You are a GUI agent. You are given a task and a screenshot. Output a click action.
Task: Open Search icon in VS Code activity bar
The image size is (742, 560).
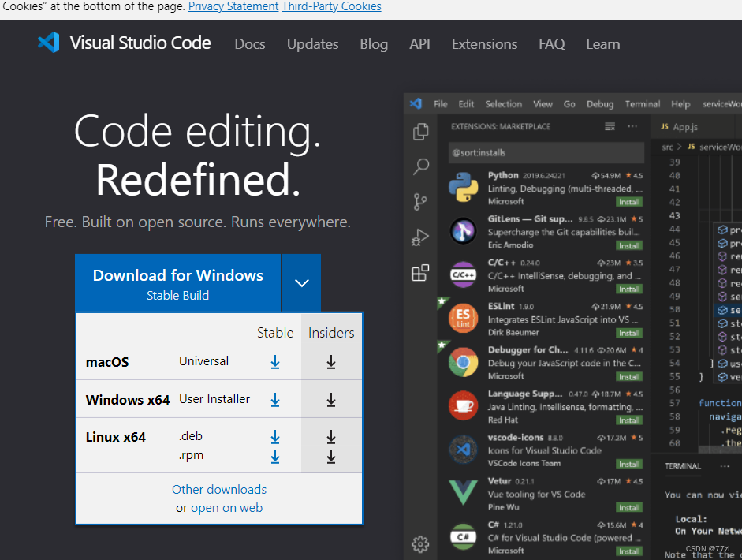coord(421,166)
